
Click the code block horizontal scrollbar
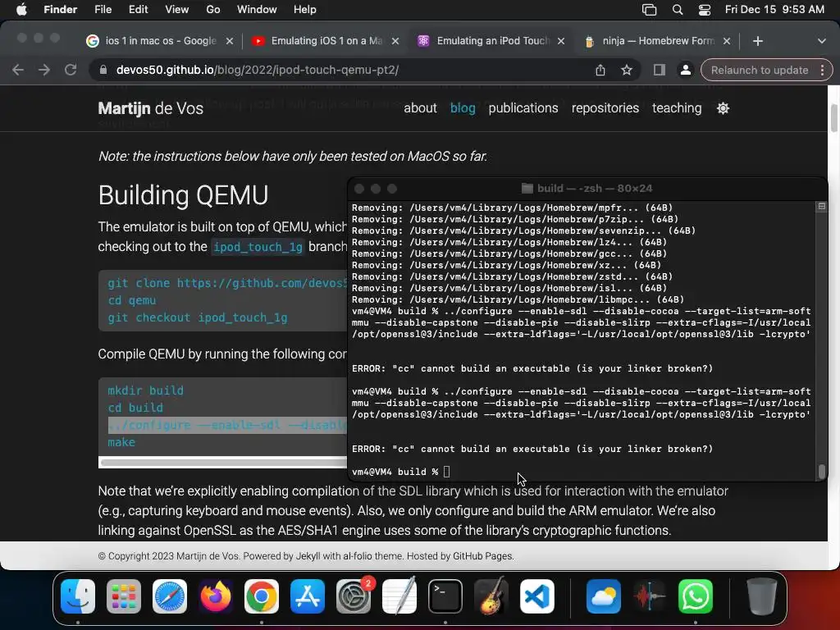tap(224, 463)
